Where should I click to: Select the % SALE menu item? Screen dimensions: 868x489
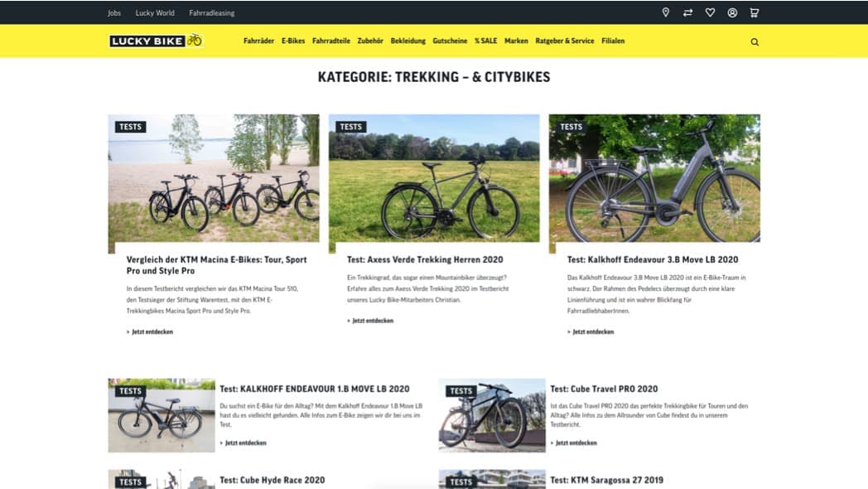pyautogui.click(x=485, y=41)
